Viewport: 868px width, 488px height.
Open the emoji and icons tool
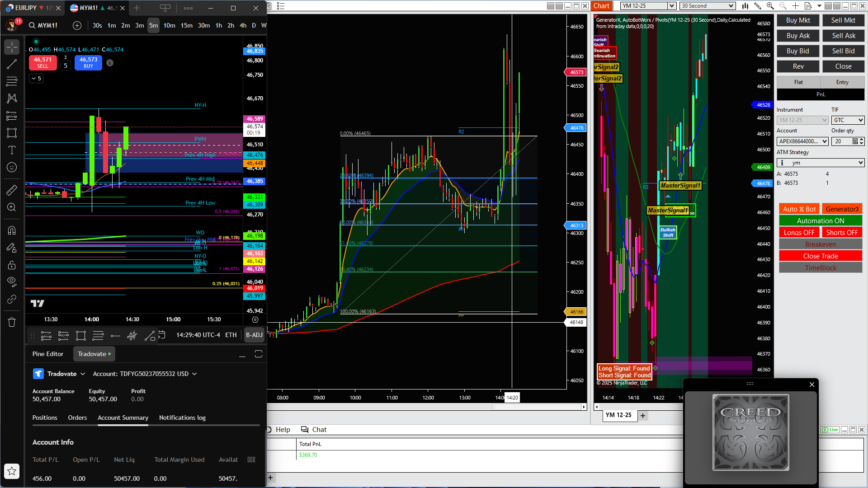click(12, 167)
